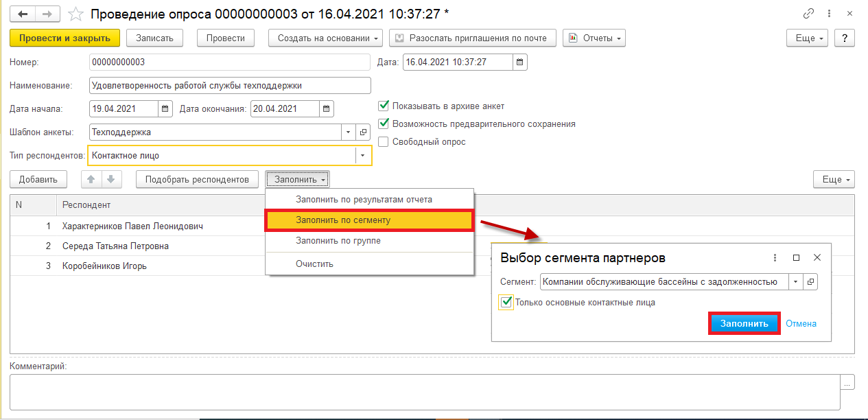Expand the Создать на основании dropdown
The image size is (868, 420).
click(x=325, y=38)
